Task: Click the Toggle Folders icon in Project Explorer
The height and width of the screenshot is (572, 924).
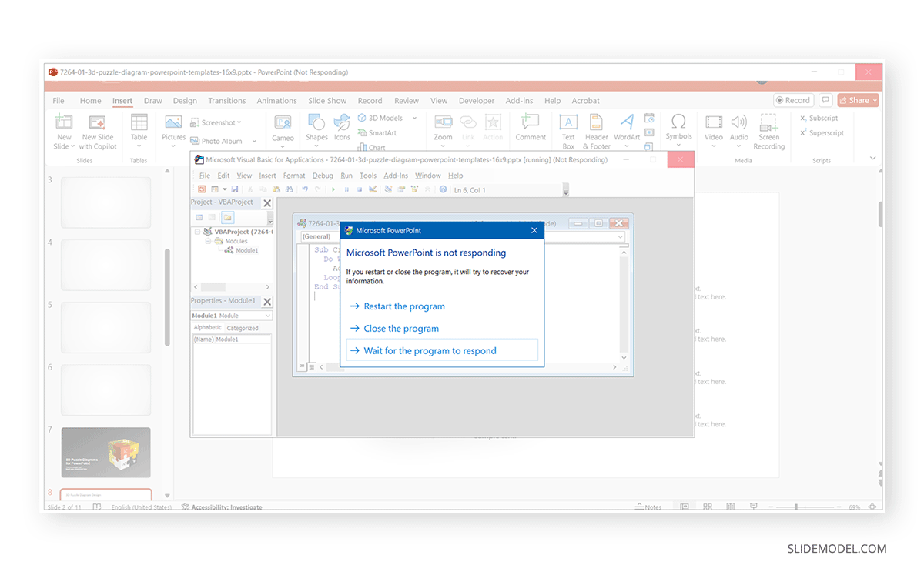Action: (x=228, y=218)
